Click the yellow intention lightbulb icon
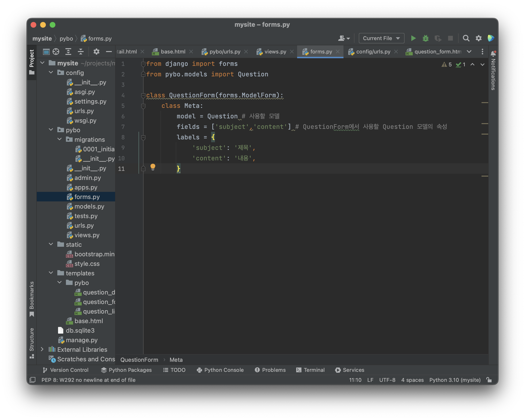 [x=153, y=167]
